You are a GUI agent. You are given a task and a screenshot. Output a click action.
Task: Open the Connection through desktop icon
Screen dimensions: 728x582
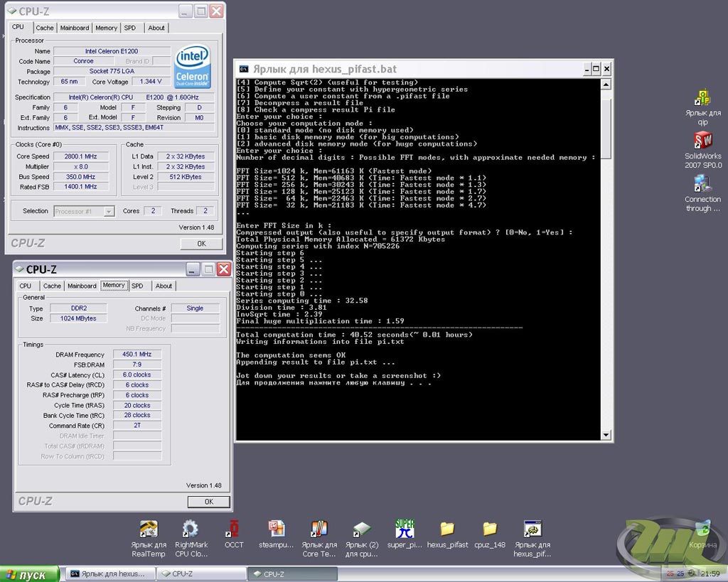pyautogui.click(x=702, y=184)
